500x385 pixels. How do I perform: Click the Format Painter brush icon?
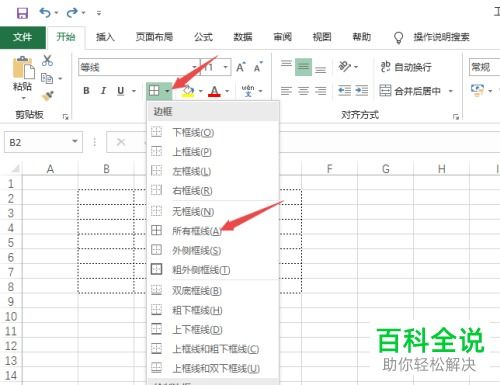coord(48,96)
